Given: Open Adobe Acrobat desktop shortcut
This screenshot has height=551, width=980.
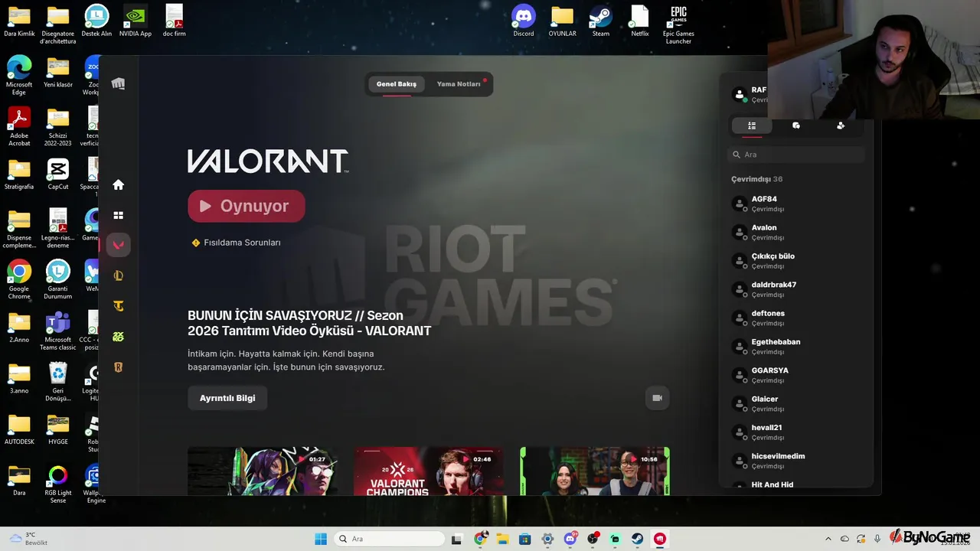Looking at the screenshot, I should (x=19, y=126).
